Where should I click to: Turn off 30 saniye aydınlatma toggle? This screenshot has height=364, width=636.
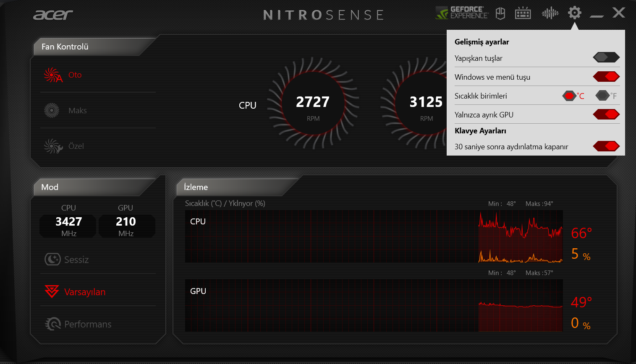606,146
